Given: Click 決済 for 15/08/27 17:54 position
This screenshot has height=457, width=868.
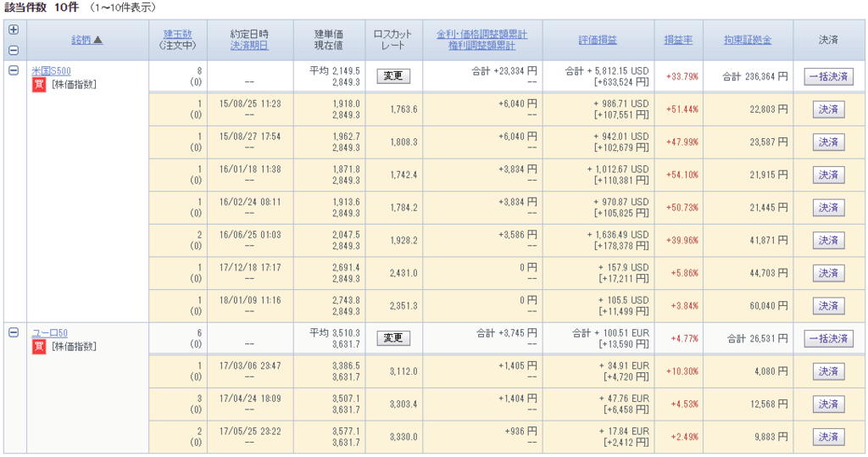Looking at the screenshot, I should coord(829,142).
